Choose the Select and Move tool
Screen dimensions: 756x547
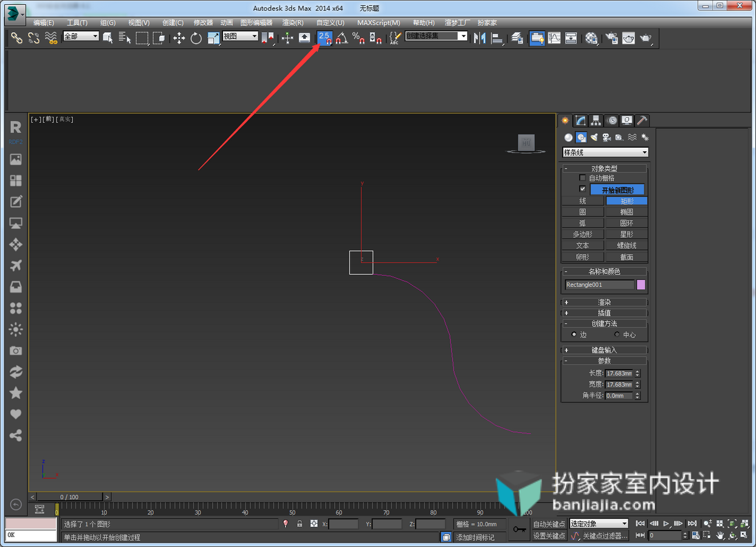click(x=179, y=38)
